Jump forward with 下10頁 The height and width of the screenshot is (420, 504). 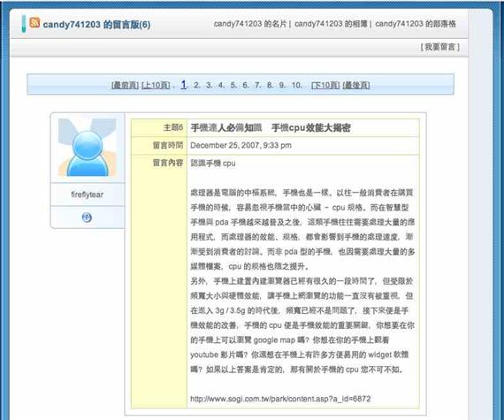(325, 85)
